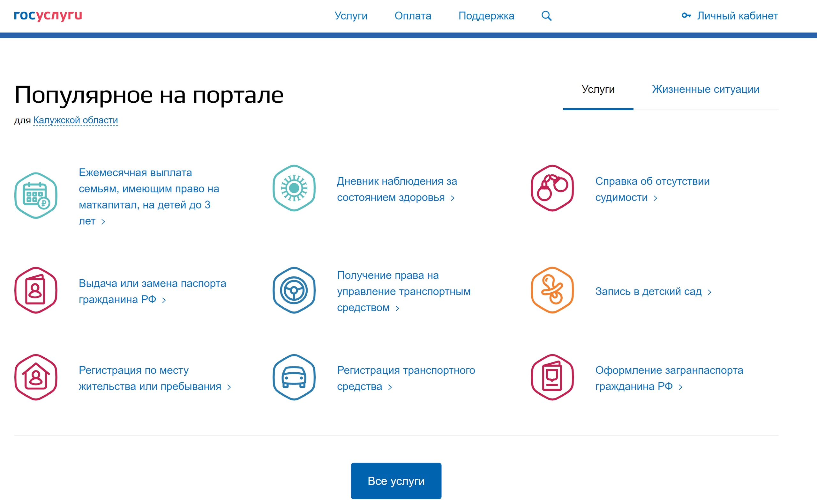Click the Госуслуги logo
The image size is (817, 504).
[48, 15]
